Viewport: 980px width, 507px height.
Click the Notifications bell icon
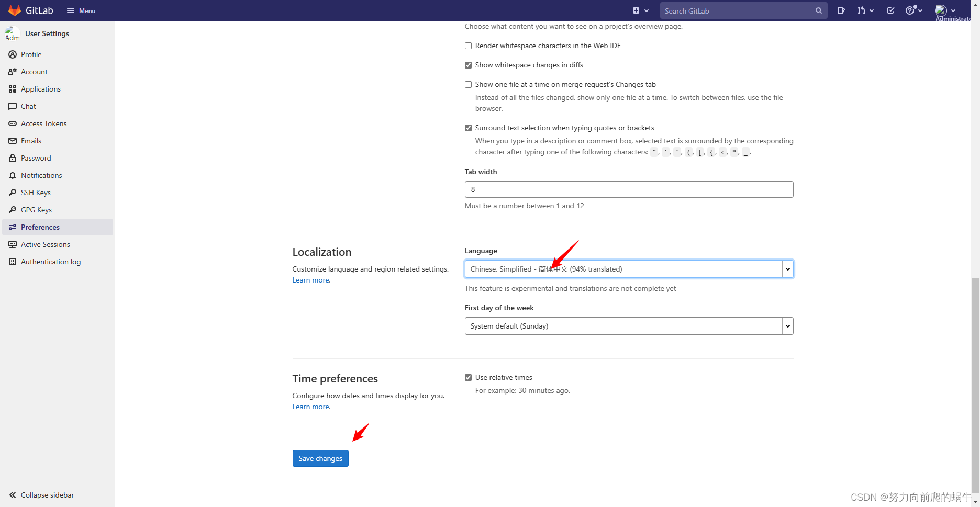click(13, 175)
